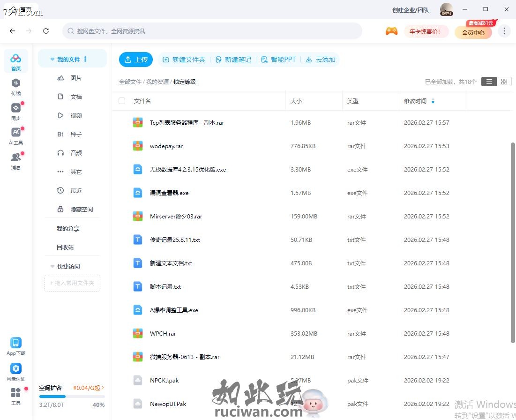516x420 pixels.
Task: Collapse the 我的文件 tree arrow
Action: pyautogui.click(x=52, y=59)
